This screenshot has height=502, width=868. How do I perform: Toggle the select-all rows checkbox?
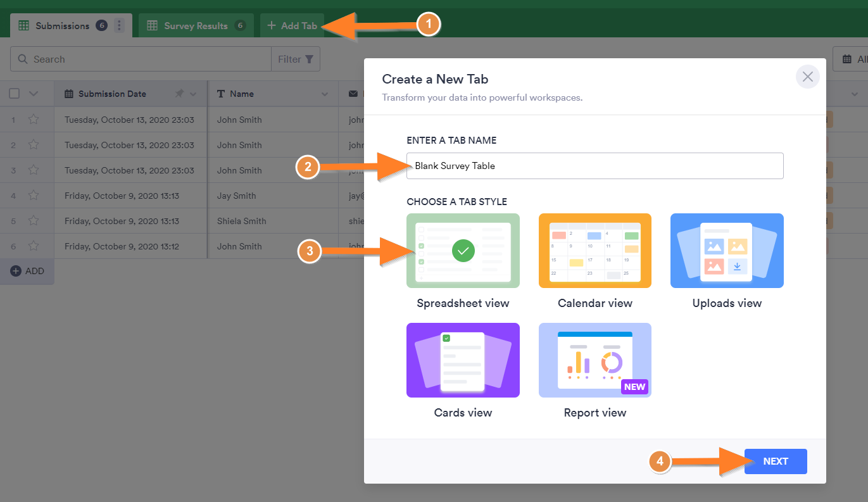(x=15, y=94)
